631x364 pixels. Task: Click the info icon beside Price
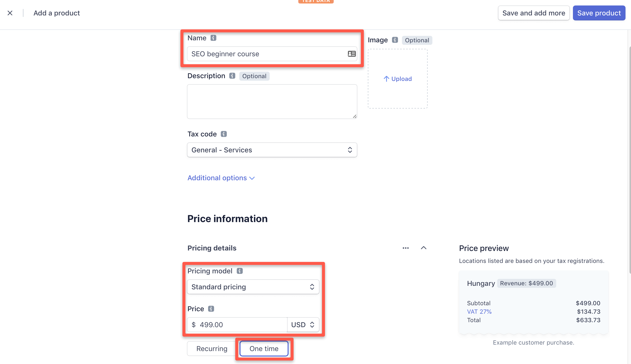(x=211, y=309)
